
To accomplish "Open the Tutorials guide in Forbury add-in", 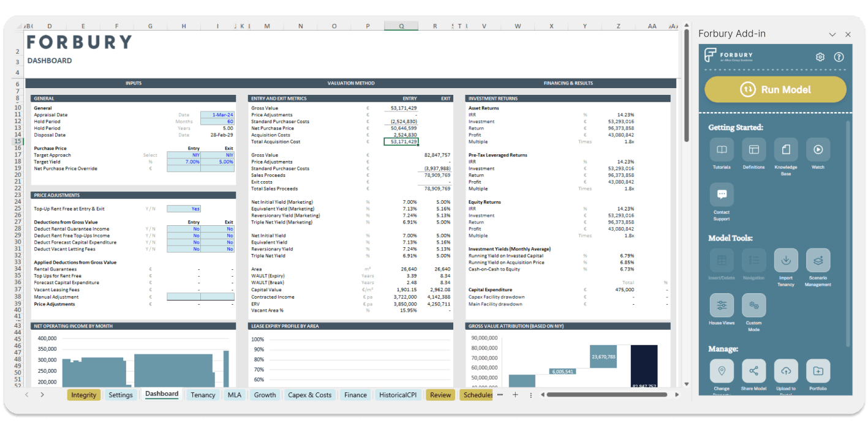I will pos(721,150).
